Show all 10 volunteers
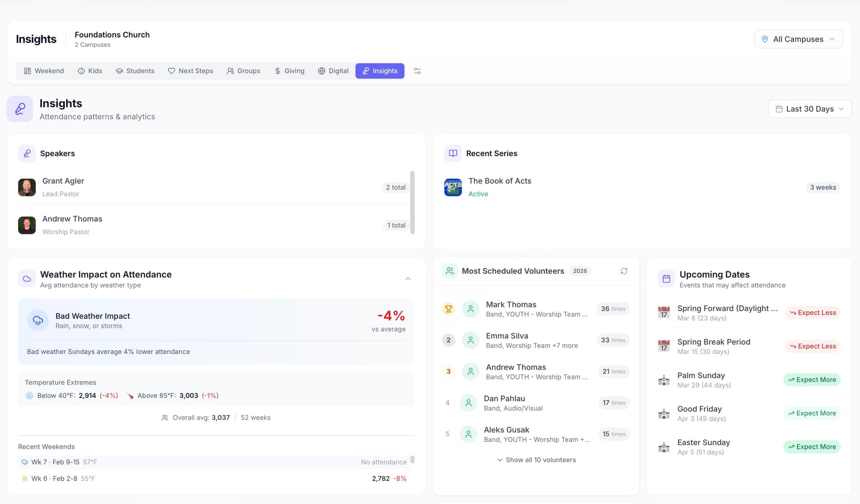This screenshot has width=860, height=504. 536,460
